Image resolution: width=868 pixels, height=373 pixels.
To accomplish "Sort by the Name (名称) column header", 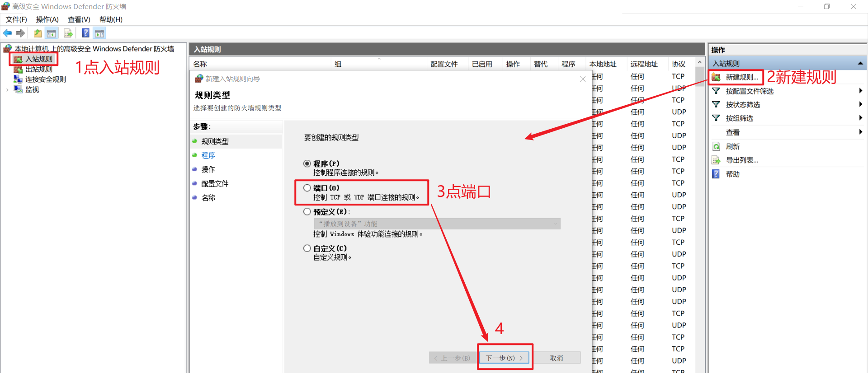I will (261, 64).
